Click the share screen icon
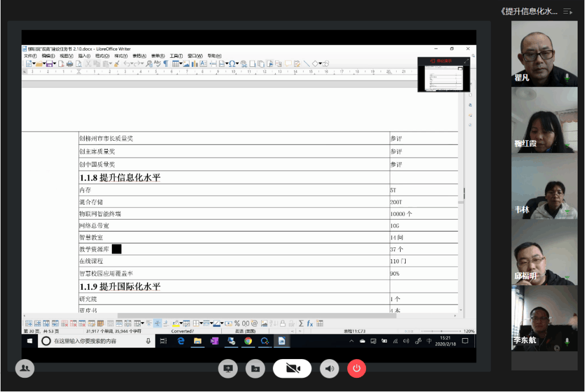Screen dimensions: 585x392 point(228,369)
